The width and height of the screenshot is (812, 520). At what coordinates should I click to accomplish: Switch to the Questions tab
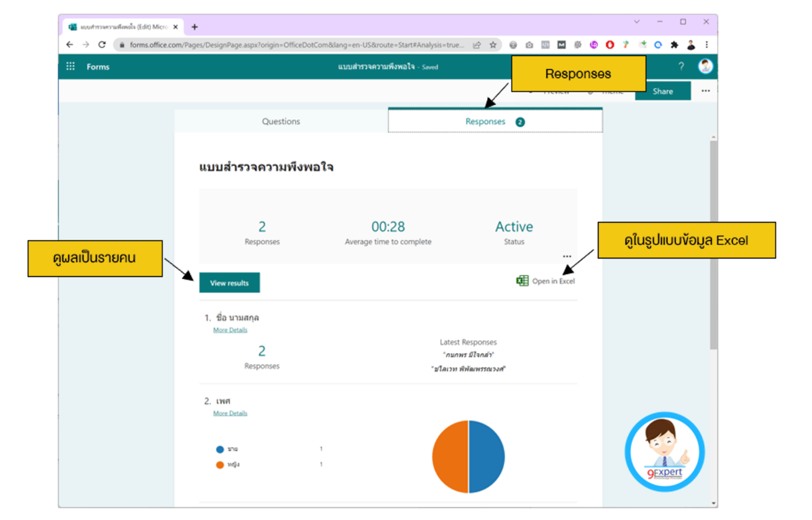click(x=281, y=121)
